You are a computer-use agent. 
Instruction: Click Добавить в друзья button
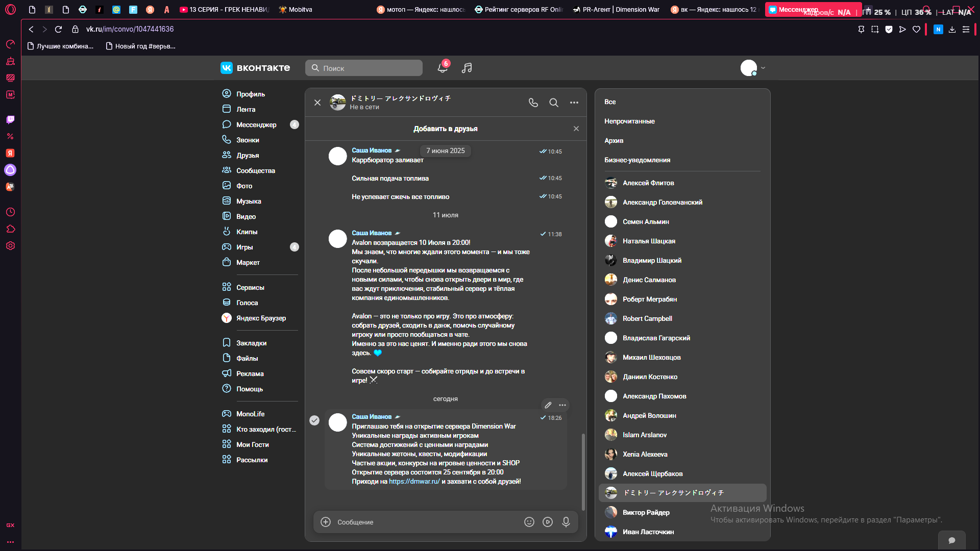445,129
